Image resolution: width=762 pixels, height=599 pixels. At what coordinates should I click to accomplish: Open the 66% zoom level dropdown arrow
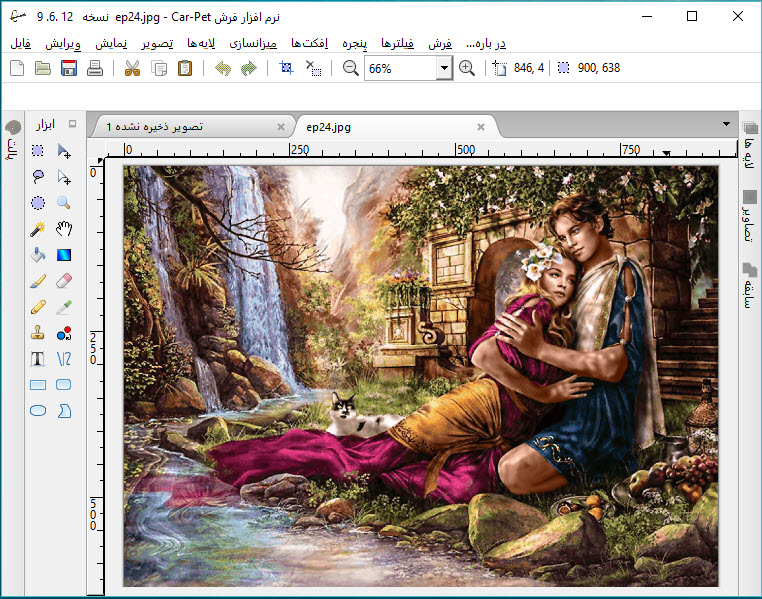[x=444, y=68]
